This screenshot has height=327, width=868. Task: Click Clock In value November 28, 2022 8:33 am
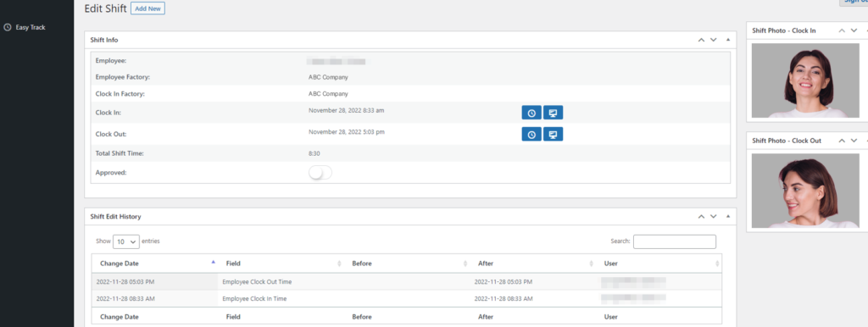tap(346, 110)
